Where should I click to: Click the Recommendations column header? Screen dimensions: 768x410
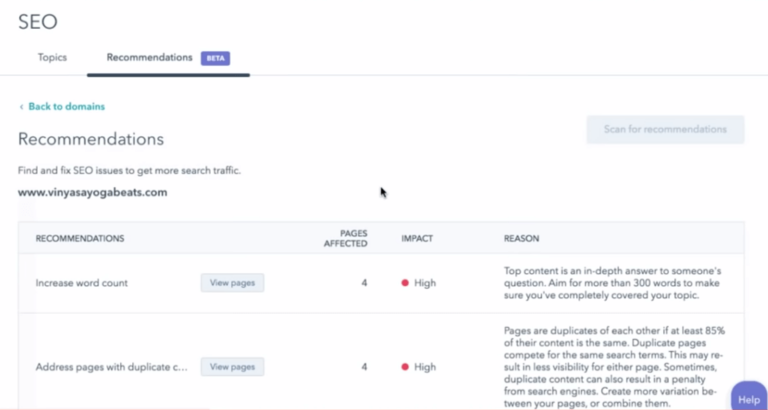coord(80,239)
